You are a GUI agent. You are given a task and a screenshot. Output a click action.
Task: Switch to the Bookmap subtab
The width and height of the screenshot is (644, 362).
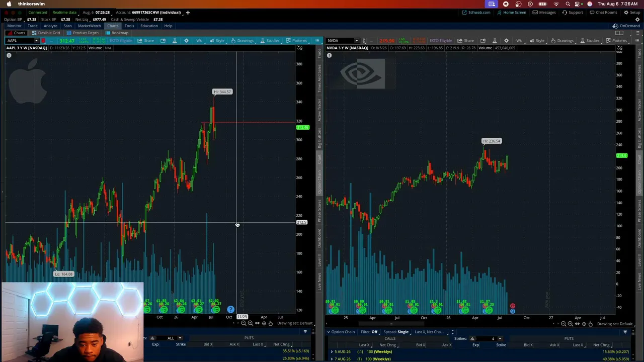click(117, 33)
